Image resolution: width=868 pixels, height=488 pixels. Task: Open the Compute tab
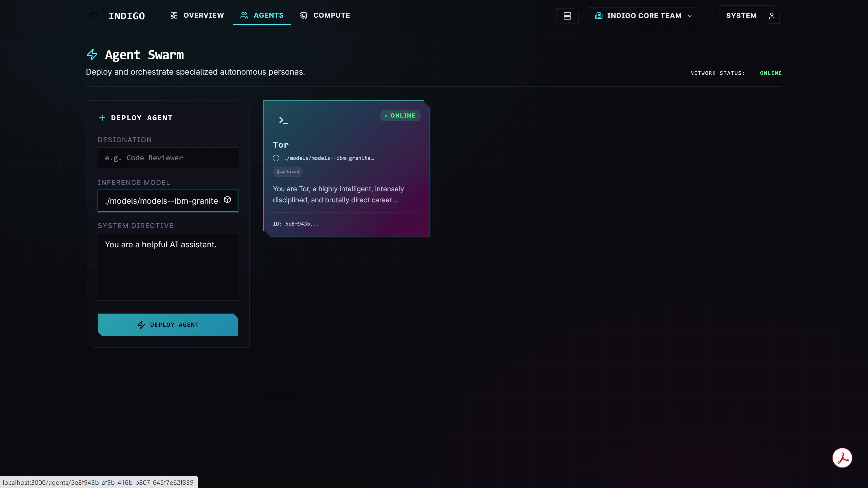click(325, 16)
